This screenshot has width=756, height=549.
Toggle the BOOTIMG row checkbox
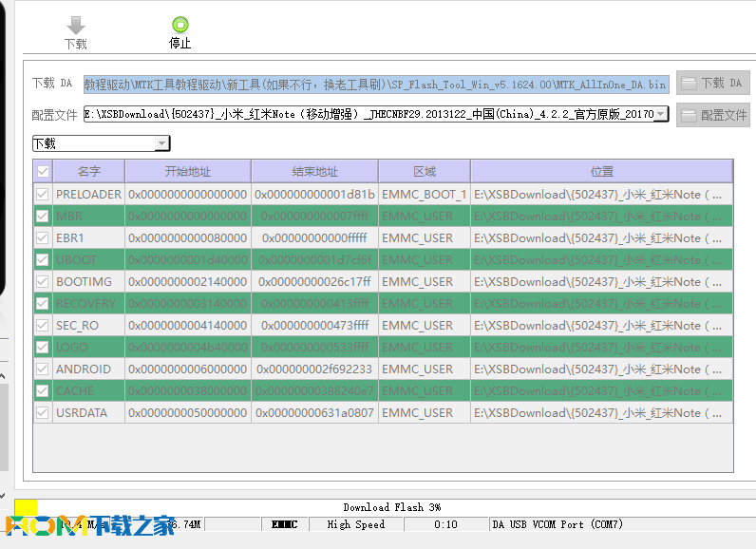point(43,281)
